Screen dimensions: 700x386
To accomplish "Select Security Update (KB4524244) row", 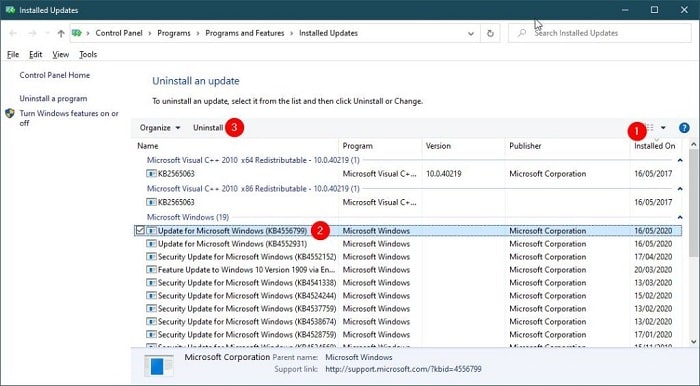I will (x=408, y=296).
